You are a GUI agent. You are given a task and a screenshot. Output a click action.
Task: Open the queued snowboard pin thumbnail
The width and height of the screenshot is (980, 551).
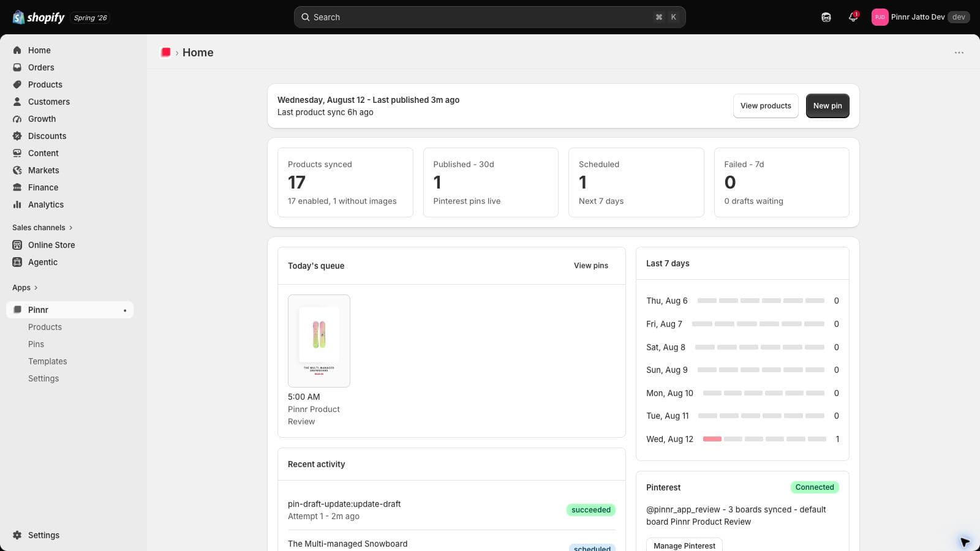click(x=319, y=341)
